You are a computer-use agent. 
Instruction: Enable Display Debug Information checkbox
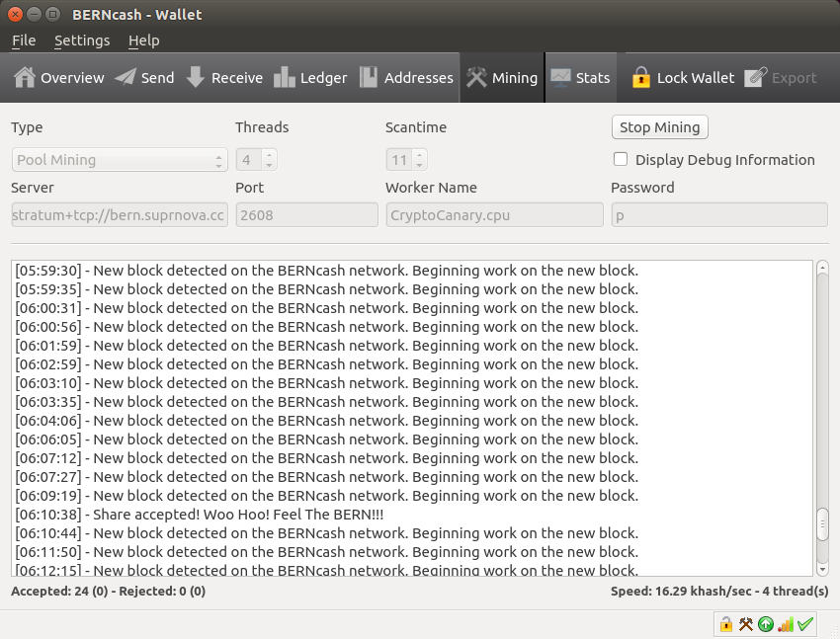pos(621,159)
